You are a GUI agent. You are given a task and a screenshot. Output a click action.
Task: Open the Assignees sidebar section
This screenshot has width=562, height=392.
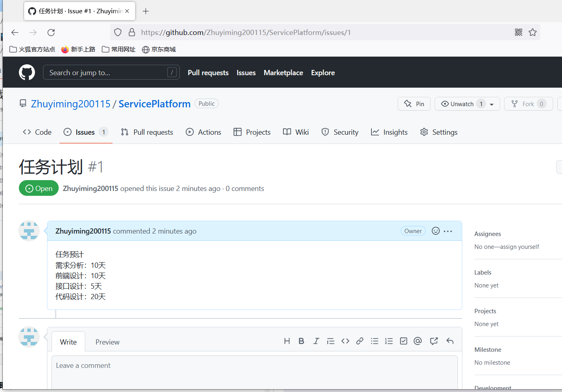(488, 234)
